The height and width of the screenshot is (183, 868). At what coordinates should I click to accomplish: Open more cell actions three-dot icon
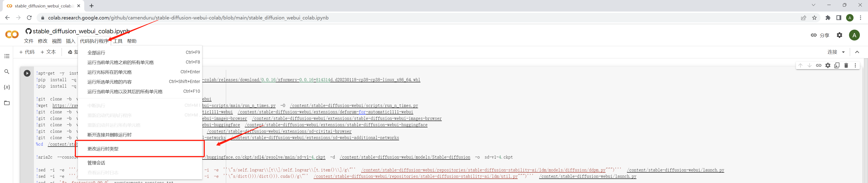[855, 65]
